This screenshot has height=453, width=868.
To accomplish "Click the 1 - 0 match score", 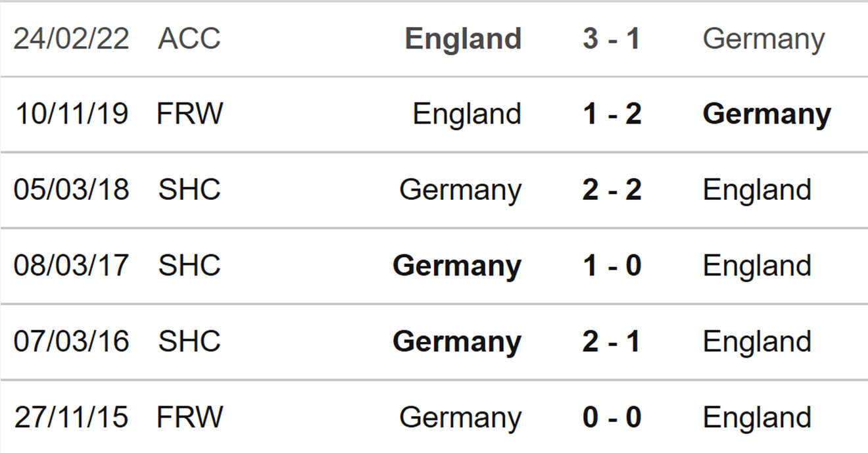I will 611,266.
